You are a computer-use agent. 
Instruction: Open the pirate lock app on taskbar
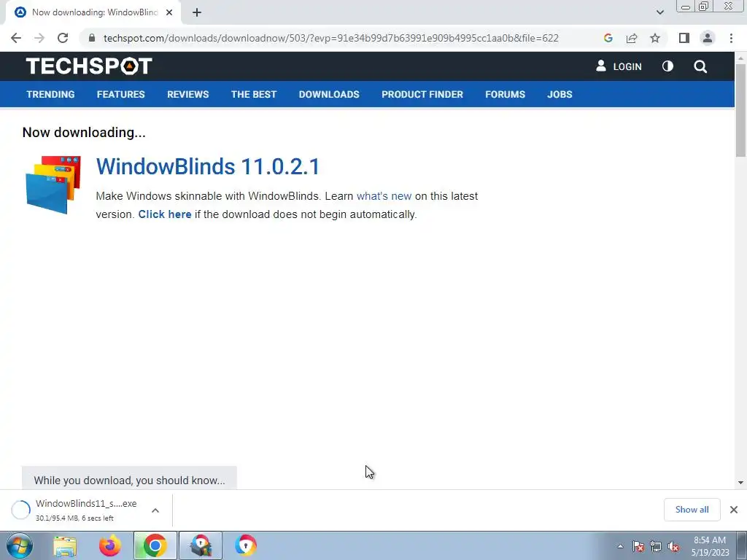coord(200,545)
